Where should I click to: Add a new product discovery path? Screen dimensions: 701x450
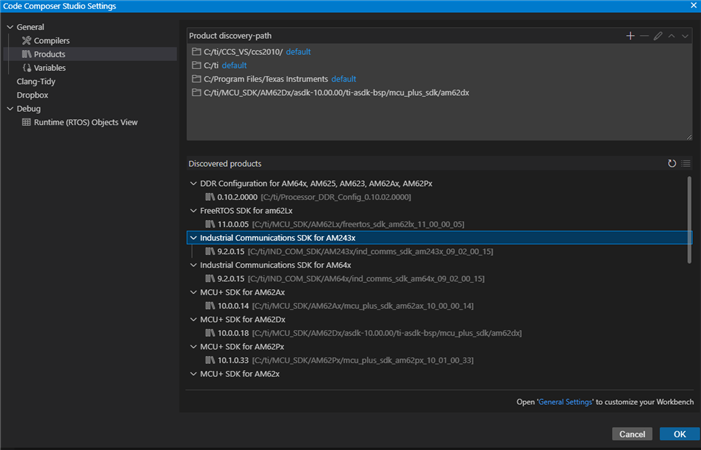[x=630, y=36]
